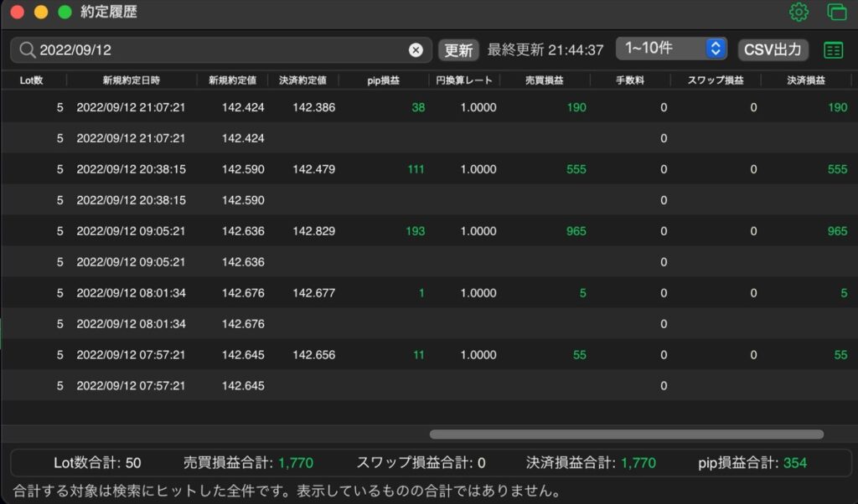
Task: Click the 決済損益合計 1,770 summary
Action: (x=591, y=463)
